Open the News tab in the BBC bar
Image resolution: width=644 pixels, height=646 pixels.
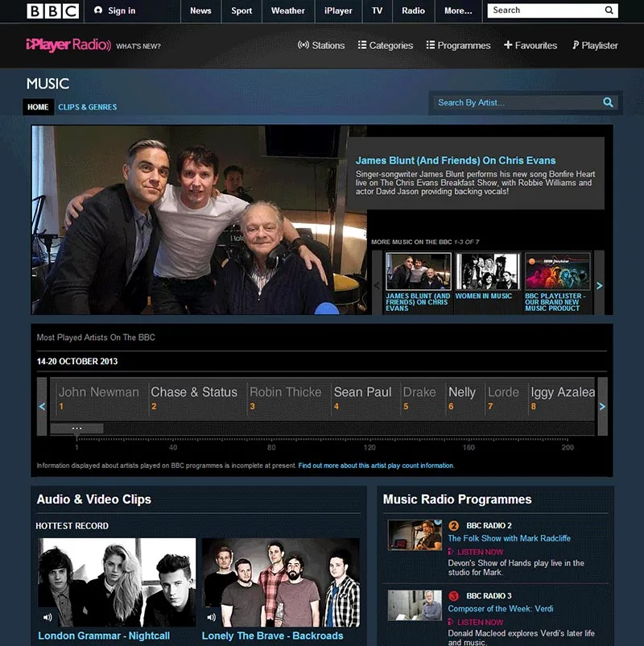[200, 10]
